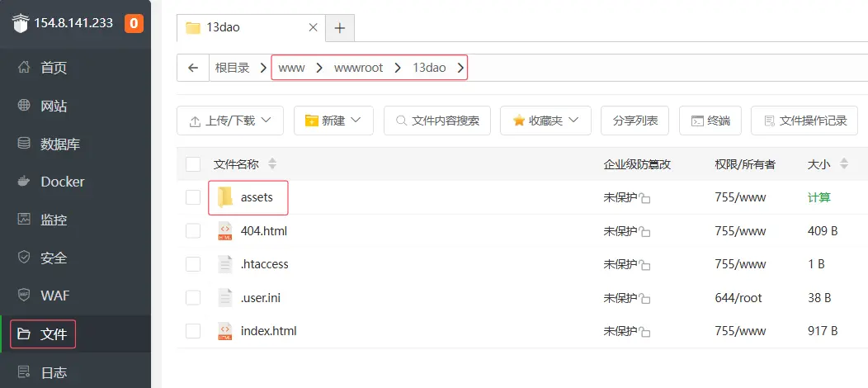Open the assets folder name
Viewport: 868px width, 388px height.
257,197
